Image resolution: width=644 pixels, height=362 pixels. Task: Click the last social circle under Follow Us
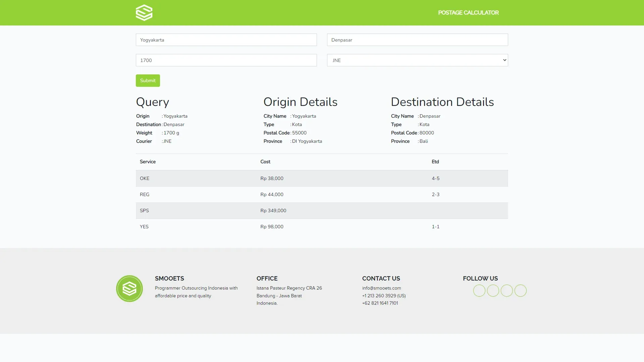coord(520,291)
